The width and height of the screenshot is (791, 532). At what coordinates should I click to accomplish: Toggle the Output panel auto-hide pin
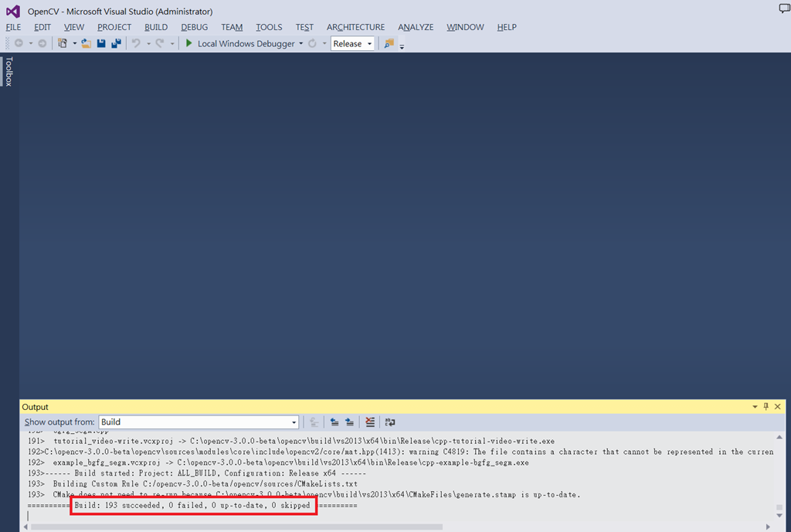tap(766, 406)
